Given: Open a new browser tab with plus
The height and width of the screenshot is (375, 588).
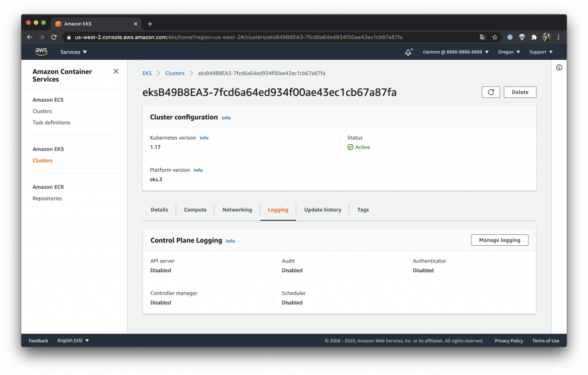Looking at the screenshot, I should pos(150,24).
